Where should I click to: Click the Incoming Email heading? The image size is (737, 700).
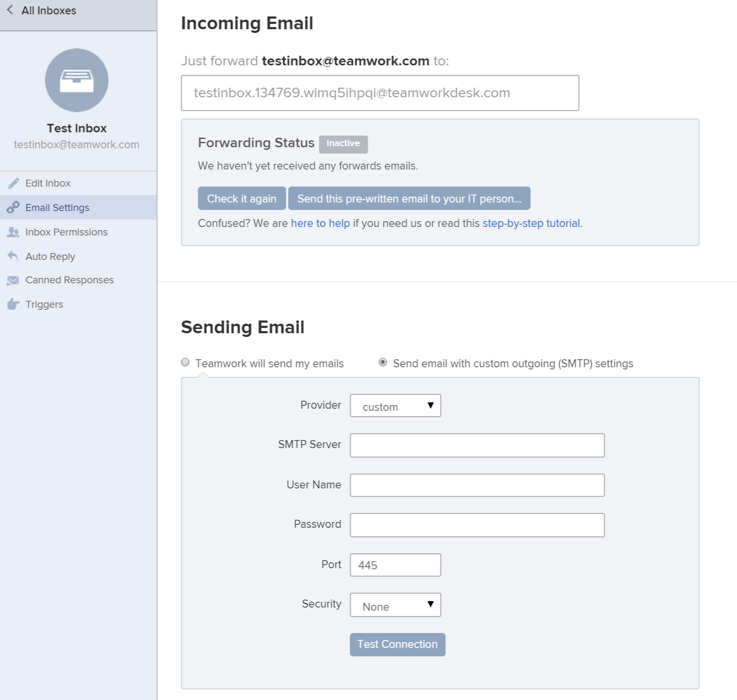(247, 23)
